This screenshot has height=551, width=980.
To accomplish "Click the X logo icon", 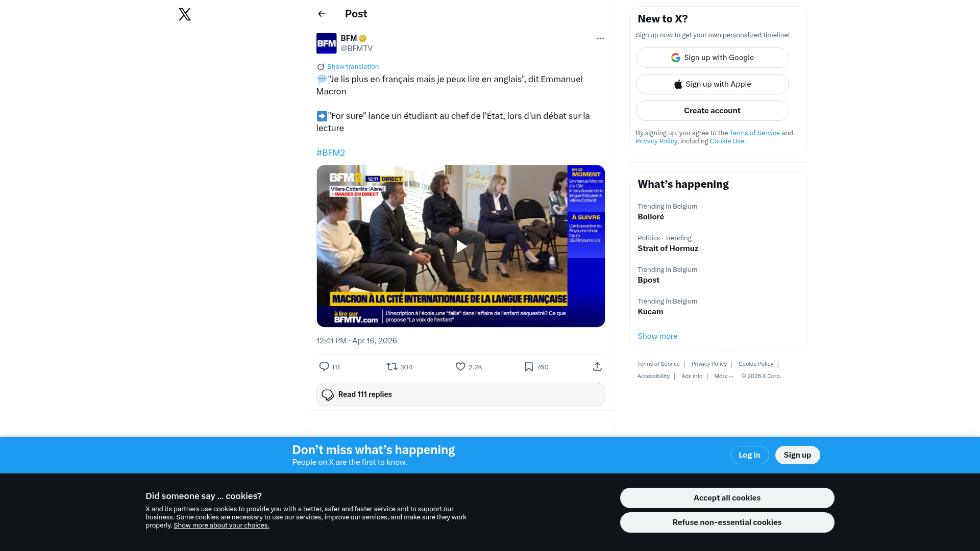I will 185,14.
